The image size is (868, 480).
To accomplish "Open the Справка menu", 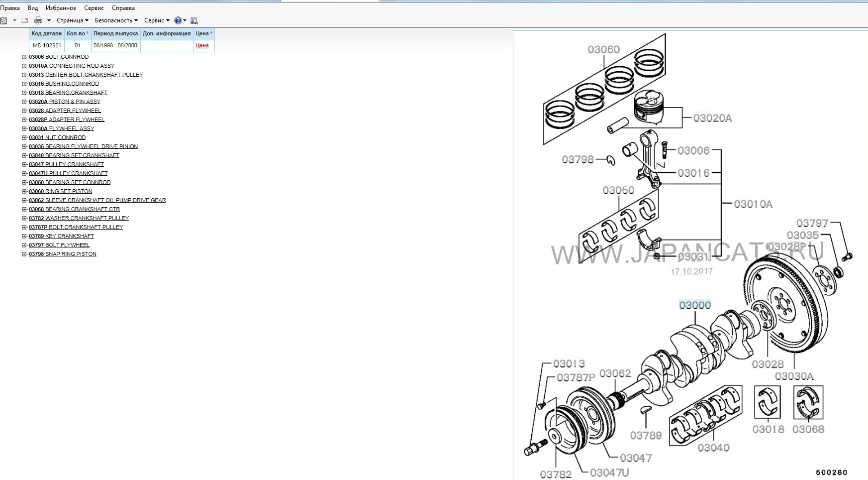I will (x=123, y=8).
